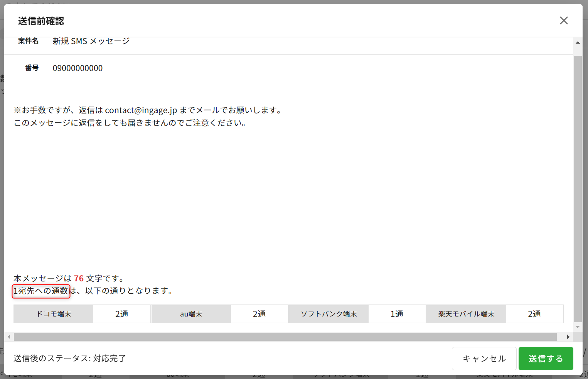Click the red-outlined 1宛先への通数 text
Viewport: 588px width, 379px height.
pos(41,291)
